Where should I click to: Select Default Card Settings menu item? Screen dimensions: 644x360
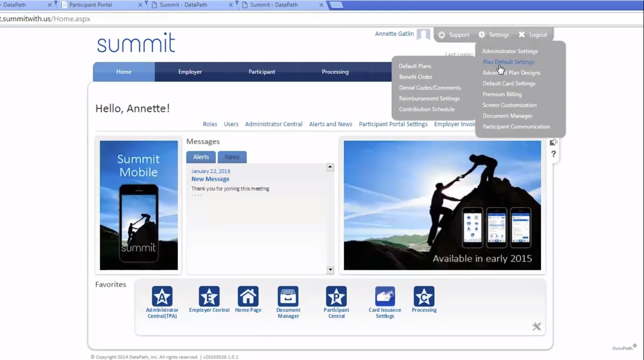tap(509, 84)
